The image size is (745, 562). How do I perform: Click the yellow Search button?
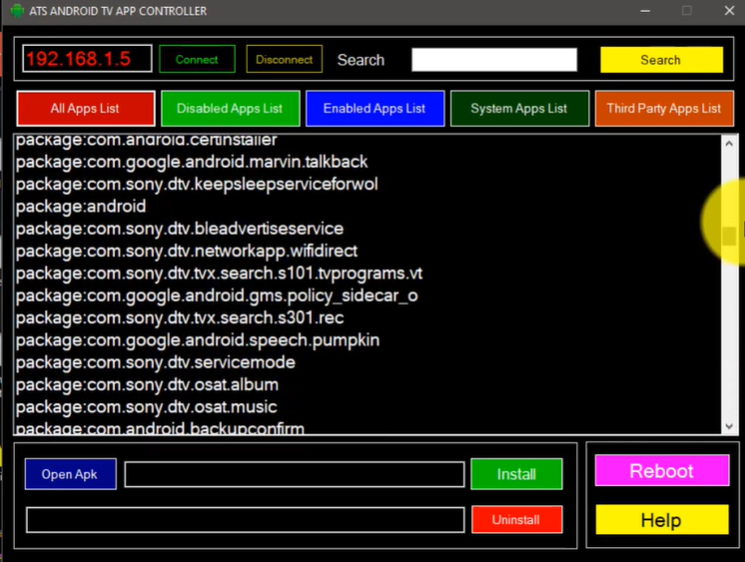661,60
